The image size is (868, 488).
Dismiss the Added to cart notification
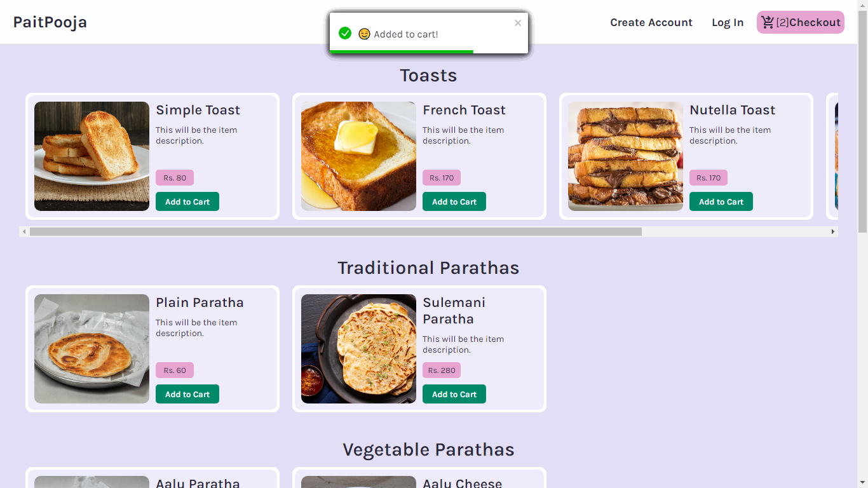coord(518,23)
